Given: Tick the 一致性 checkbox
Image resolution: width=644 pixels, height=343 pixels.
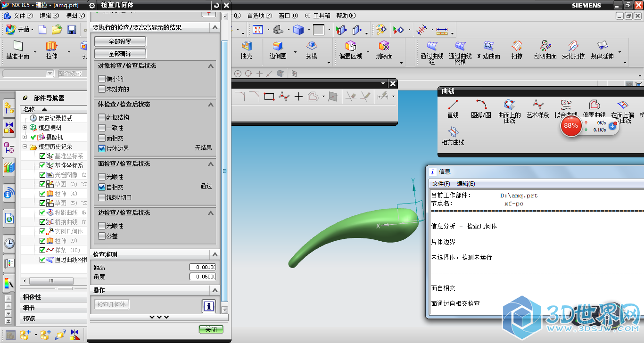Looking at the screenshot, I should 102,128.
